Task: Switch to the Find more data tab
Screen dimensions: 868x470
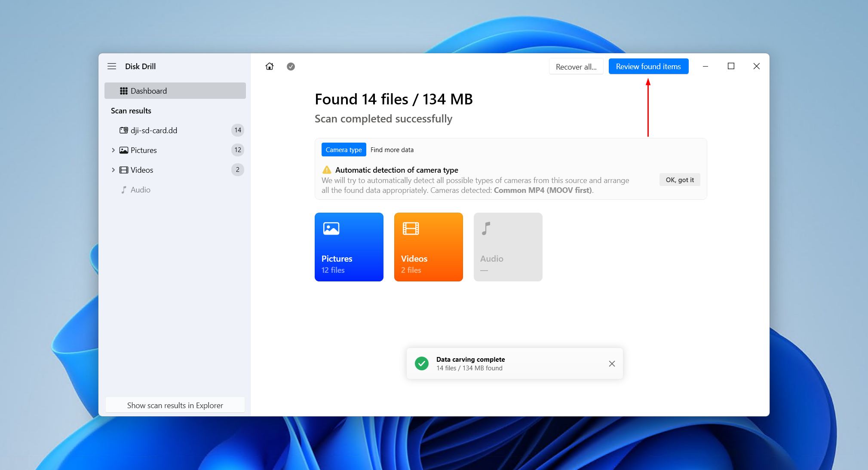Action: point(392,150)
